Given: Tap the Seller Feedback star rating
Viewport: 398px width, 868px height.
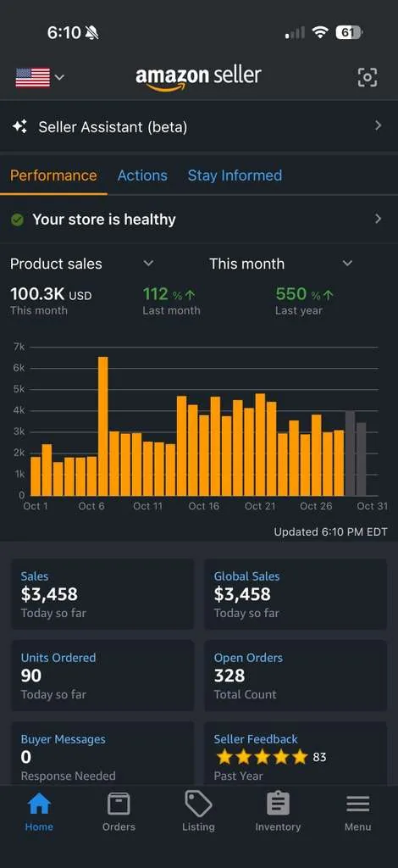Looking at the screenshot, I should pyautogui.click(x=262, y=757).
